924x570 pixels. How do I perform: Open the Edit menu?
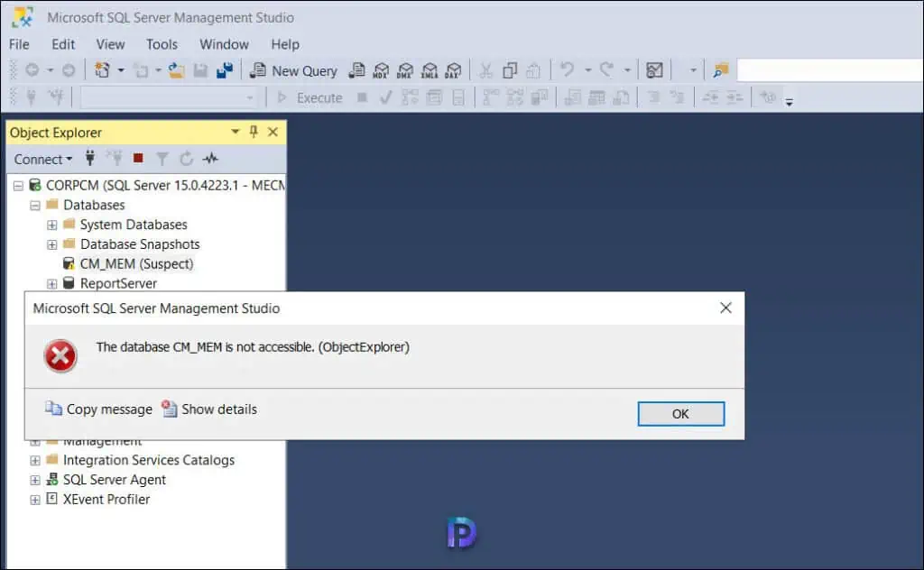(63, 44)
